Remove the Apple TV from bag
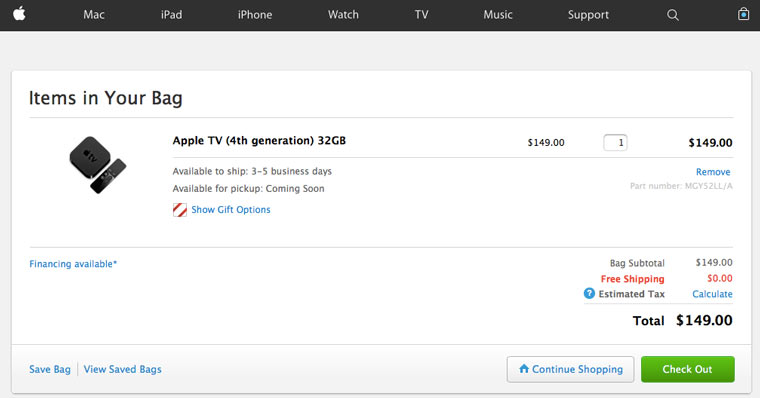The width and height of the screenshot is (760, 398). [x=713, y=172]
